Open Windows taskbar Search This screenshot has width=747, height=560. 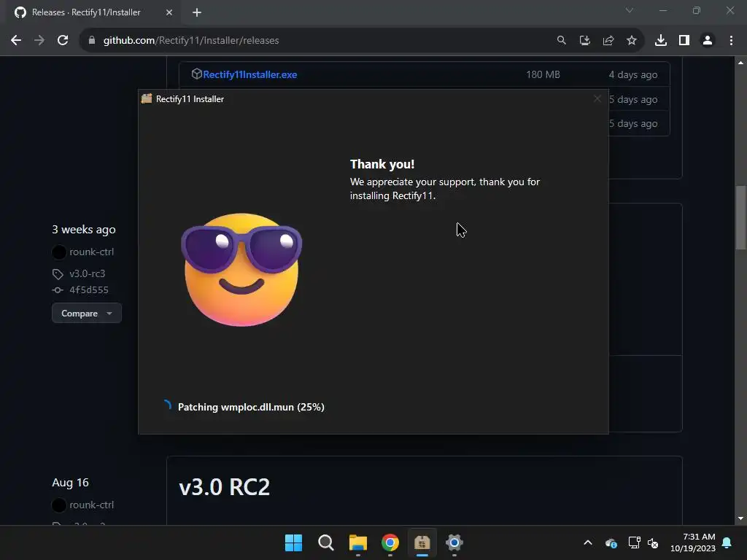pyautogui.click(x=326, y=542)
